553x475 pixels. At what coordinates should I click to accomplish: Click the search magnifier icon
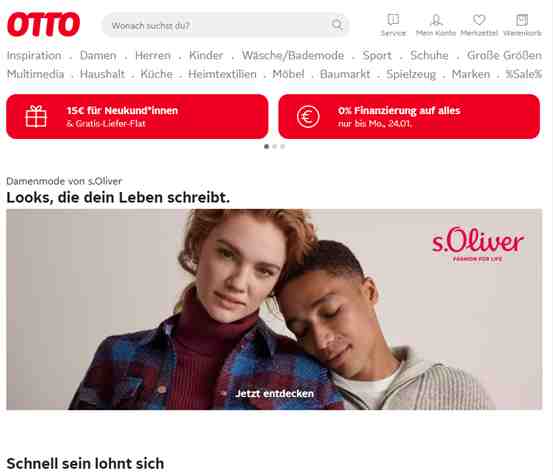337,25
